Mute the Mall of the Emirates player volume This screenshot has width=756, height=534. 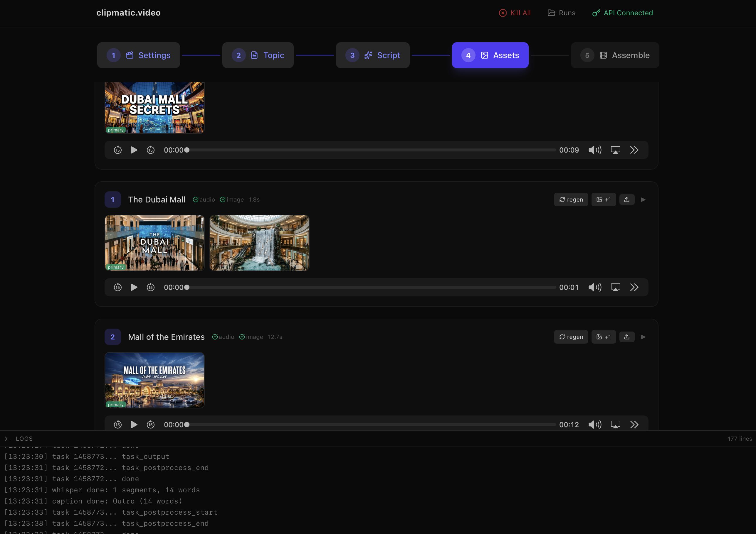coord(595,425)
